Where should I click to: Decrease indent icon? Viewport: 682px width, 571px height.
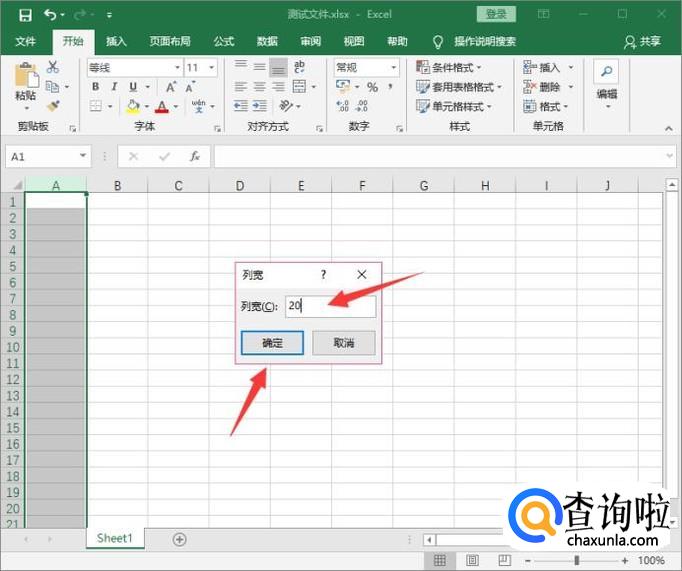tap(241, 106)
